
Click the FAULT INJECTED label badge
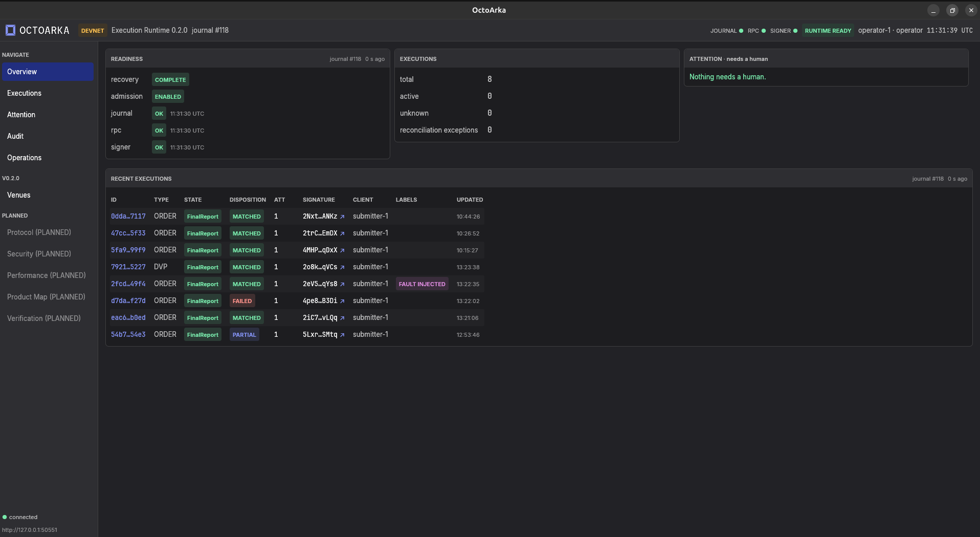pyautogui.click(x=422, y=284)
